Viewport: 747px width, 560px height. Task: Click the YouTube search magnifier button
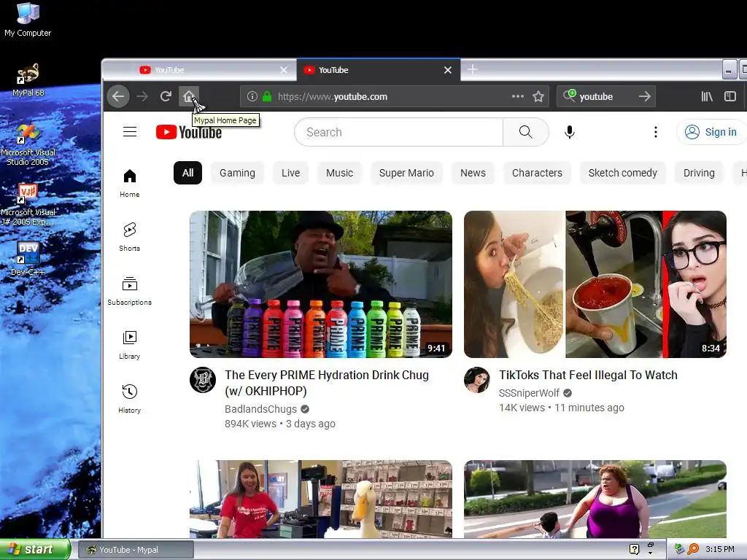pyautogui.click(x=525, y=132)
